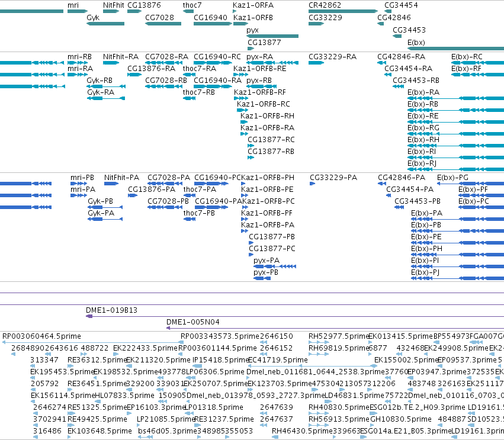Screen dimensions: 504x440
Task: Click the RH46430.5prime EST label
Action: pyautogui.click(x=303, y=431)
